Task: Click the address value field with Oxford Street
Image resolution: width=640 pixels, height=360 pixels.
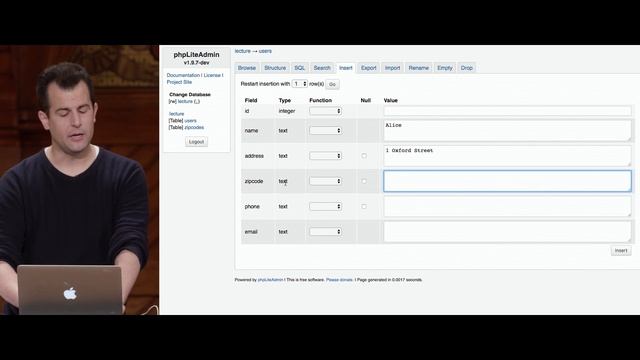Action: tap(507, 156)
